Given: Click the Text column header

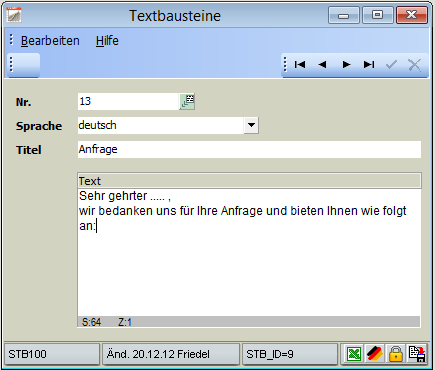Looking at the screenshot, I should click(x=249, y=181).
